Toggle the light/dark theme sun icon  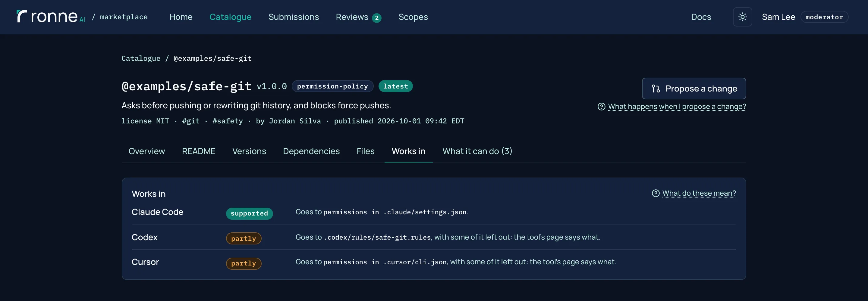point(742,17)
